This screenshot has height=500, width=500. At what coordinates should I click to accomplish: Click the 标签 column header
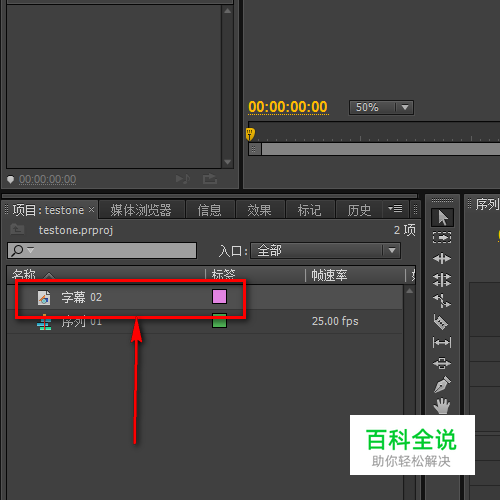click(x=224, y=275)
